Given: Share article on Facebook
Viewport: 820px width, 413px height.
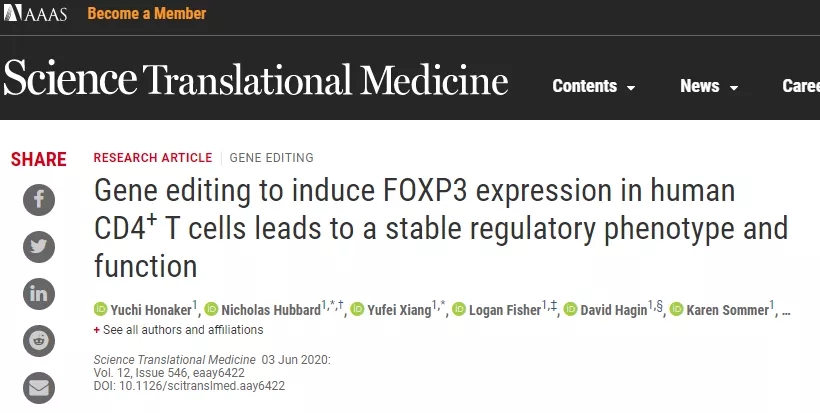Looking at the screenshot, I should pos(39,199).
